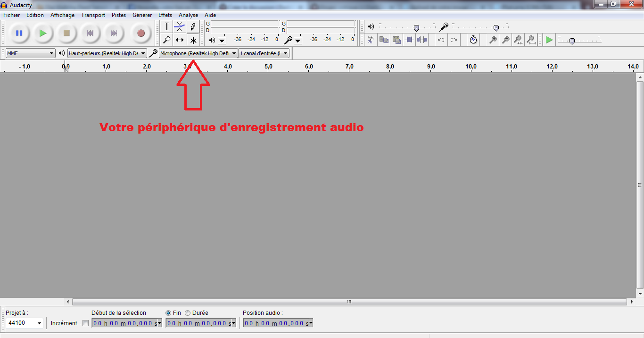The width and height of the screenshot is (644, 338).
Task: Toggle the Incrément checkbox
Action: click(x=85, y=323)
